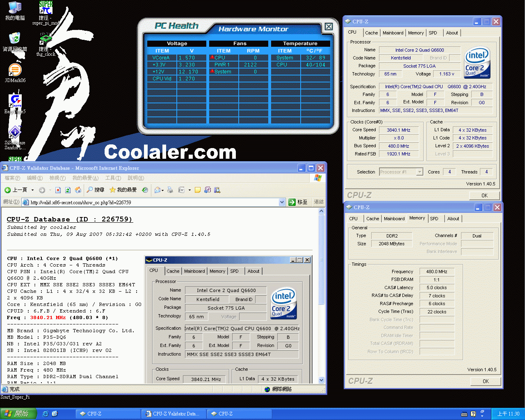Switch to SPD tab in bottom CPU-Z window

pyautogui.click(x=434, y=219)
